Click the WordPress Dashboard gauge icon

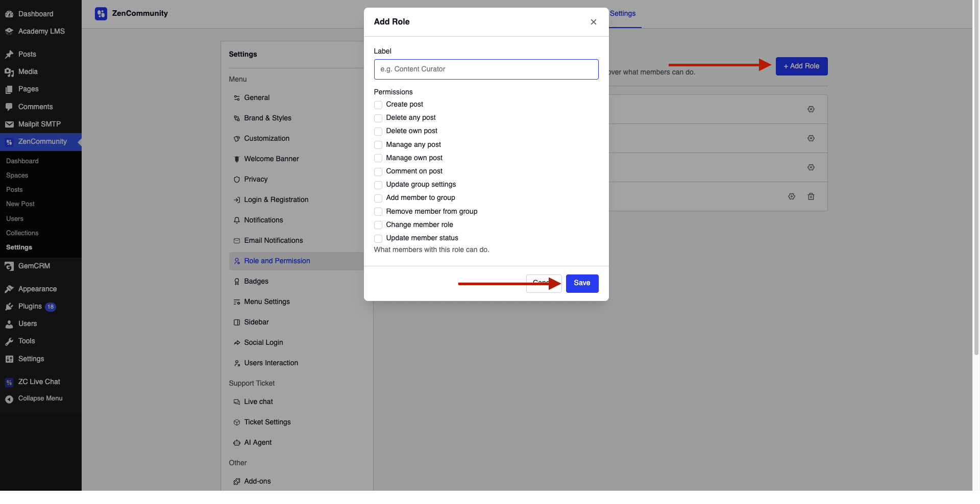[9, 14]
